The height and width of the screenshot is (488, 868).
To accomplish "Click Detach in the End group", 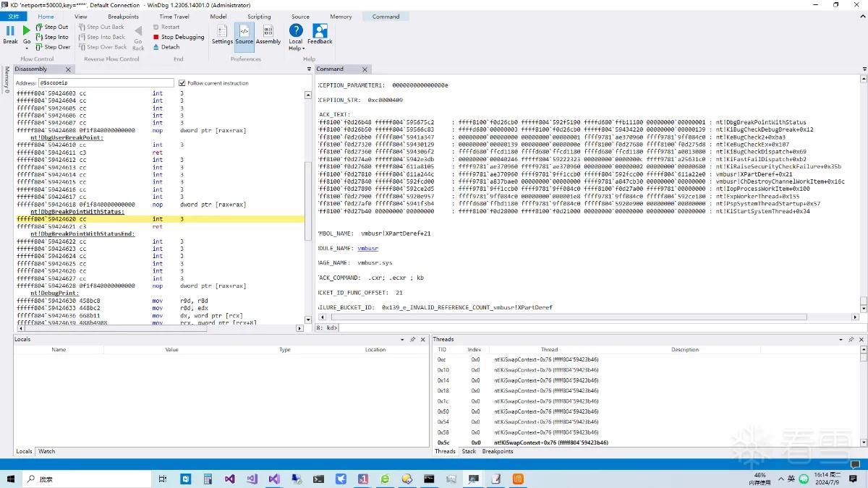I will pyautogui.click(x=166, y=47).
